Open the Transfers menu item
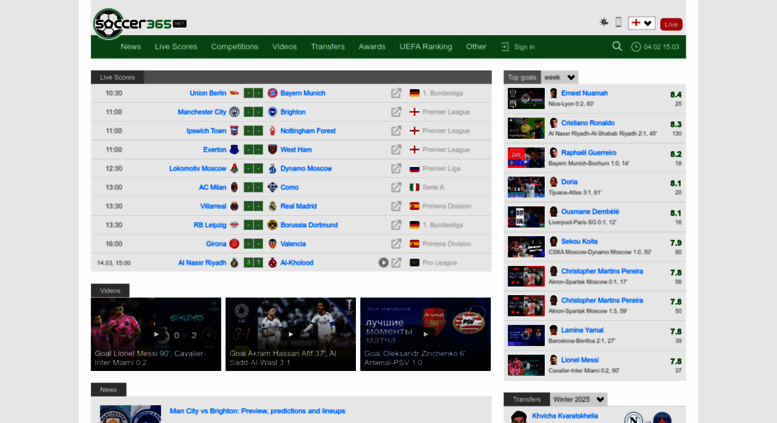Screen dimensions: 777x423 point(327,46)
